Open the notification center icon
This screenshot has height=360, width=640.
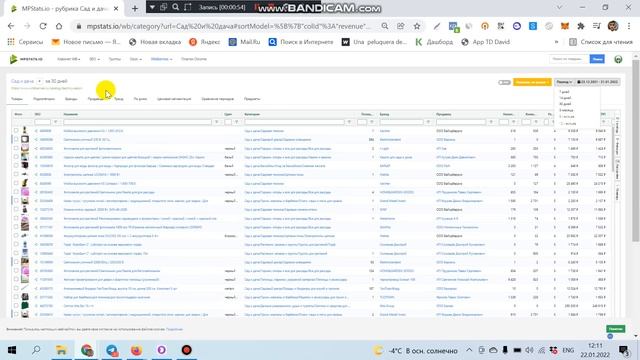[x=624, y=350]
